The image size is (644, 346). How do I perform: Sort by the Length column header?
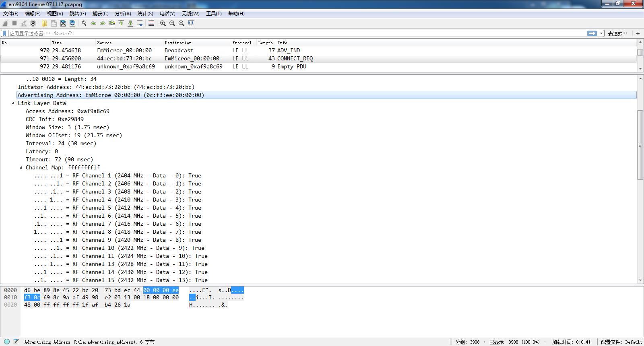pos(265,43)
